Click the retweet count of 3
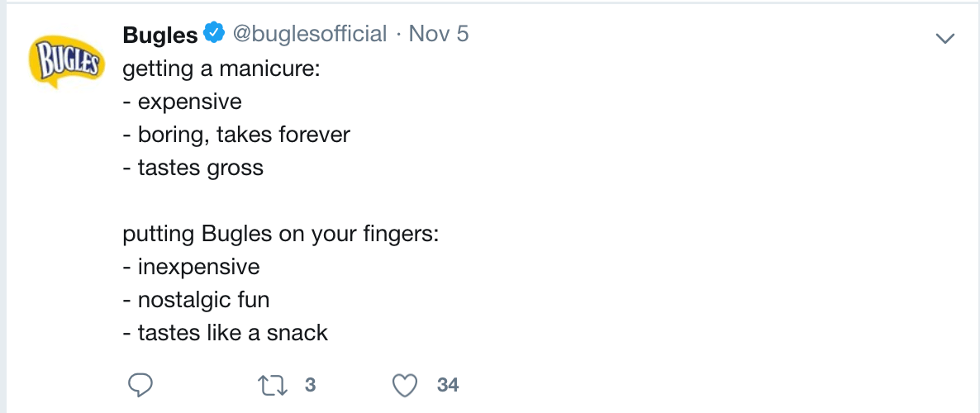Viewport: 980px width, 413px height. point(310,385)
